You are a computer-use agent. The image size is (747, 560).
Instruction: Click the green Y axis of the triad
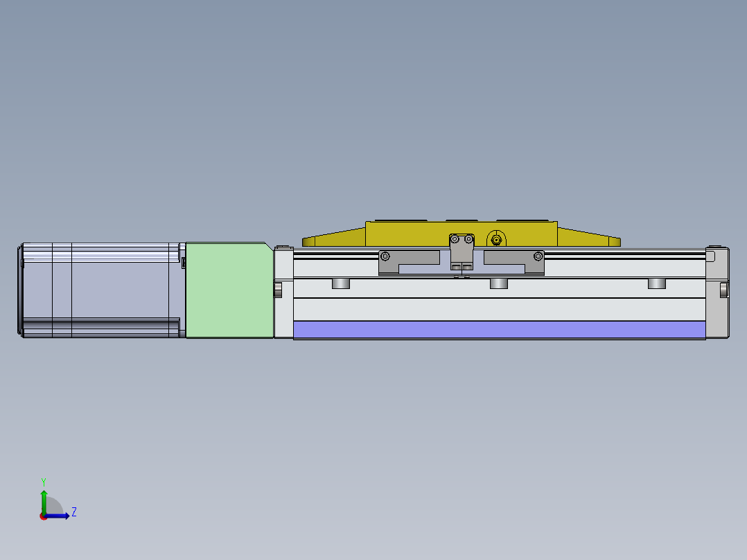(x=44, y=502)
